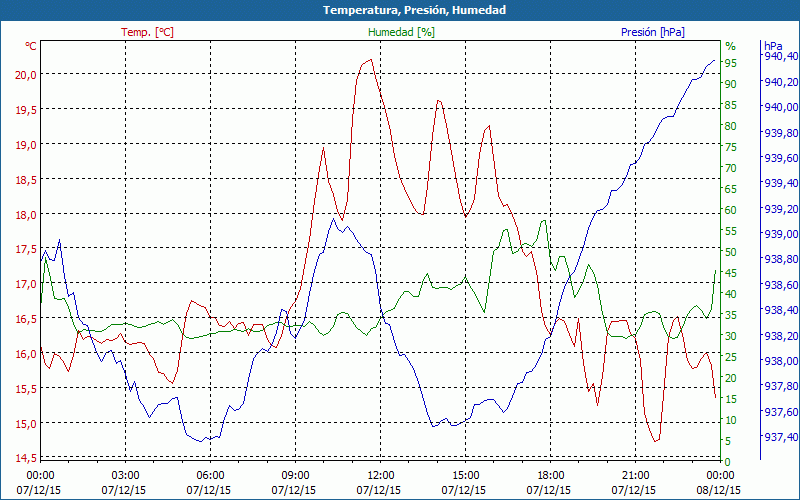Click the humidity axis value '90'
800x500 pixels.
tap(731, 84)
